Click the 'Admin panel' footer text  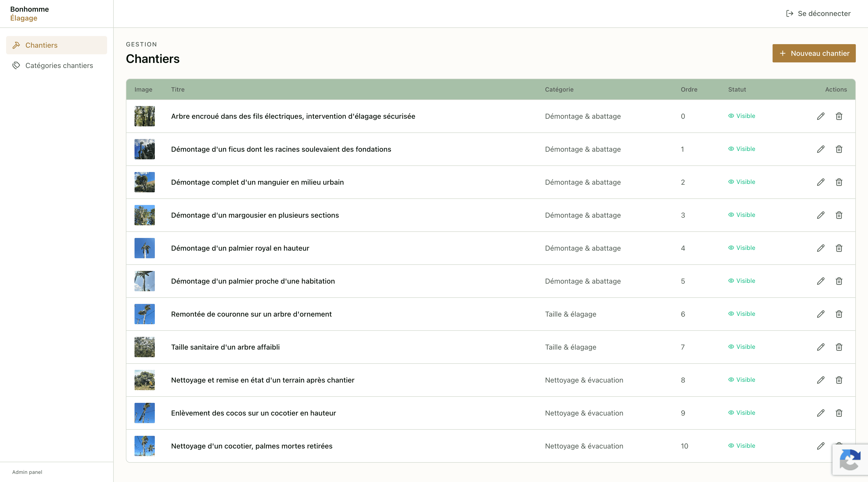pos(27,472)
